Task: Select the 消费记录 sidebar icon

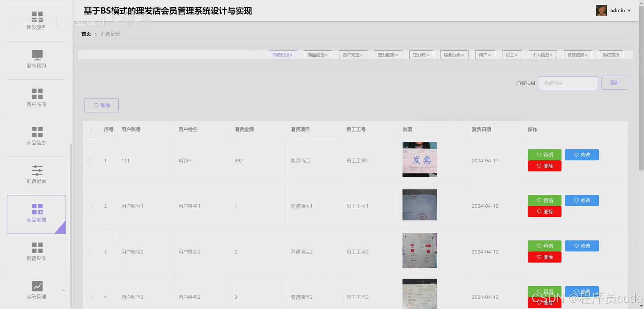Action: point(36,175)
